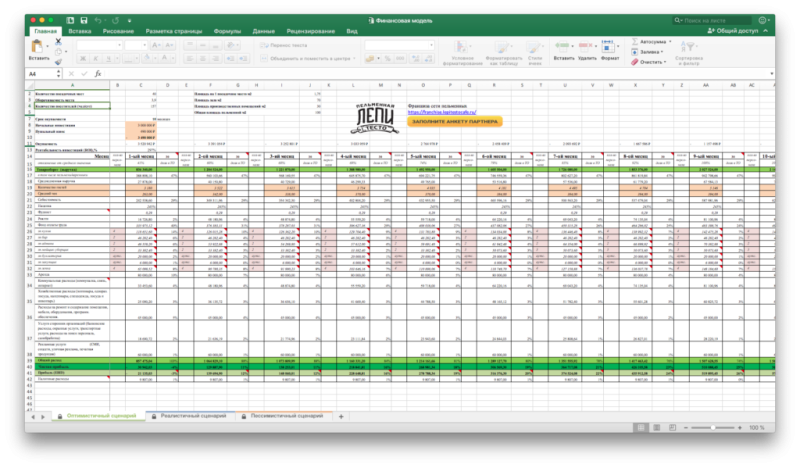
Task: Open the Рецензирование ribbon tab
Action: click(x=311, y=31)
